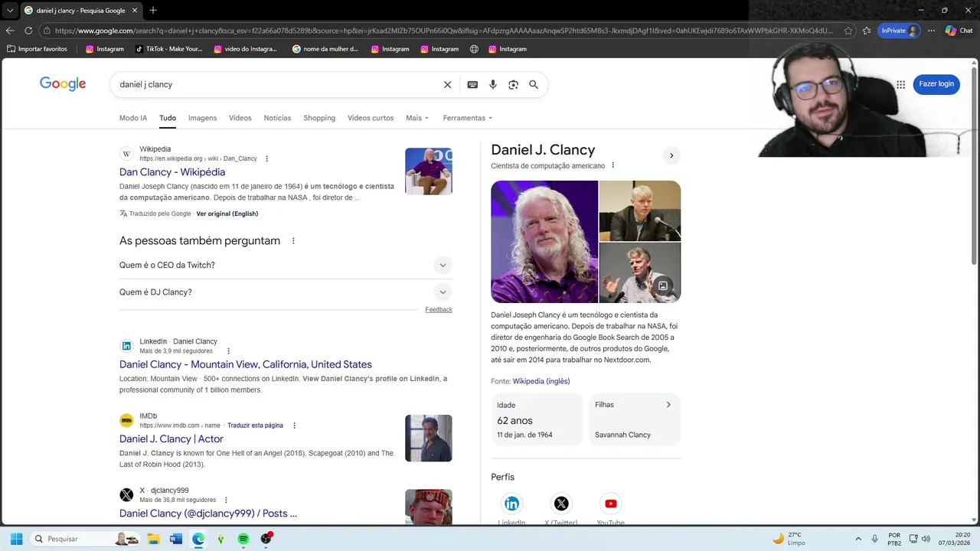Screen dimensions: 980x551
Task: Switch to the Vídeos curtos tab
Action: coord(371,118)
